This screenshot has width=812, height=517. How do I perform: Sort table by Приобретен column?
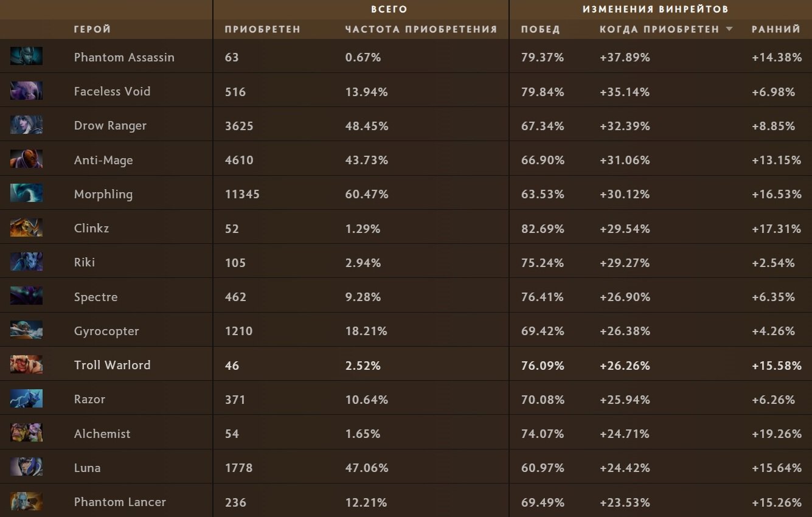262,29
